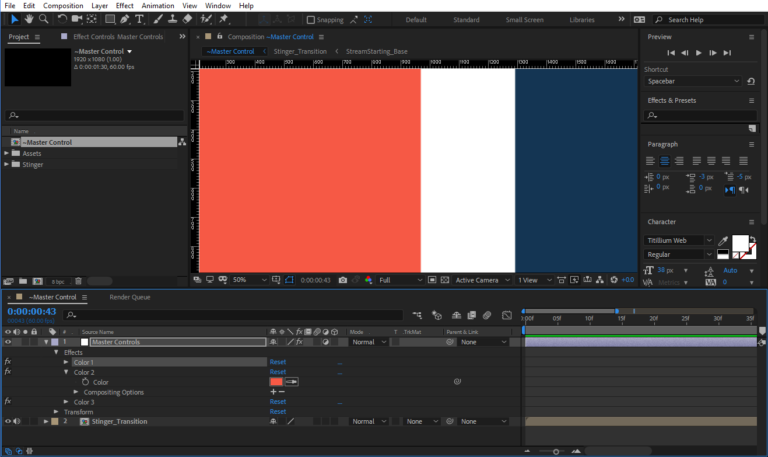Viewport: 768px width, 457px height.
Task: Take a snapshot with the camera icon
Action: (342, 280)
